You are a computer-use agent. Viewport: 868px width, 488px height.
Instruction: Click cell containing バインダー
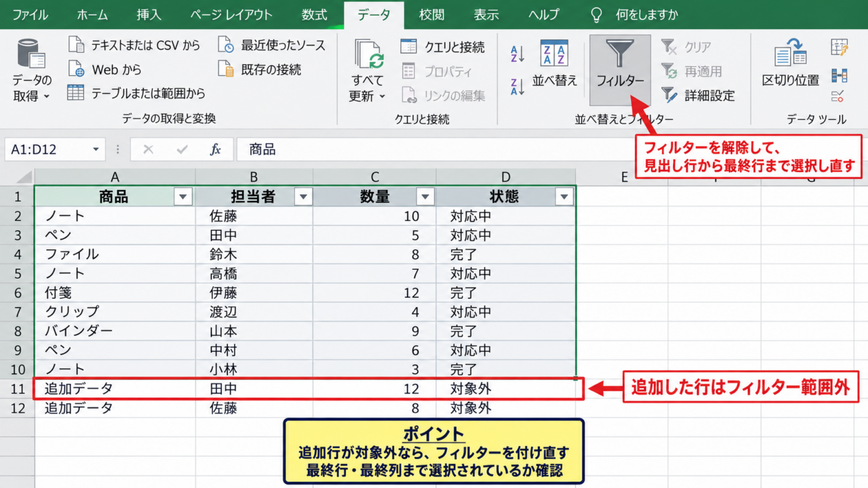click(115, 331)
